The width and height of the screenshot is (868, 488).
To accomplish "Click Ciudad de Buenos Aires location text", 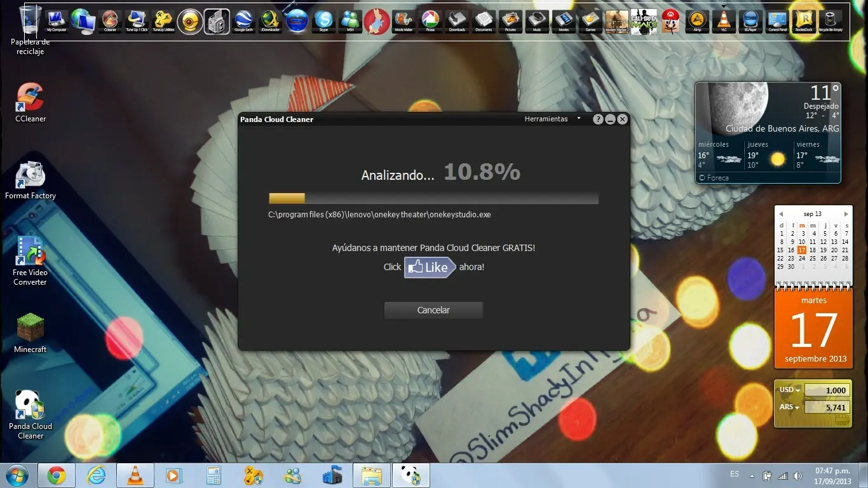I will point(782,128).
